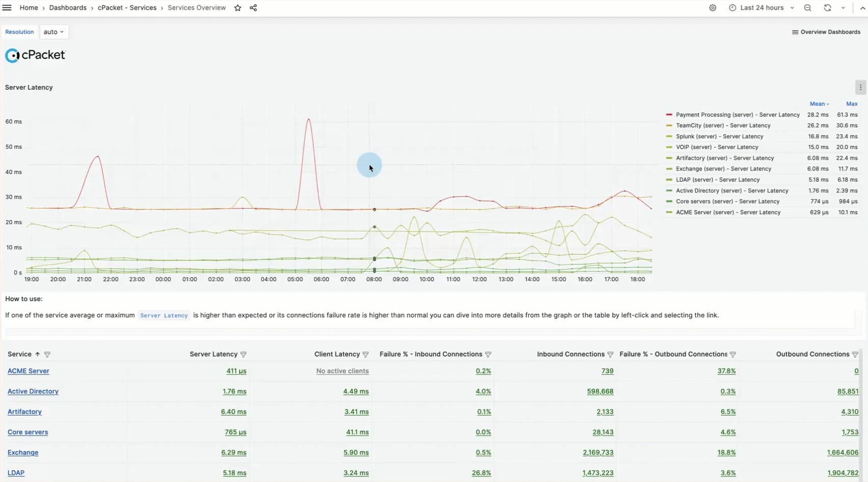Screen dimensions: 868x482
Task: Click Exchange 18.8% outbound failure value
Action: point(726,452)
